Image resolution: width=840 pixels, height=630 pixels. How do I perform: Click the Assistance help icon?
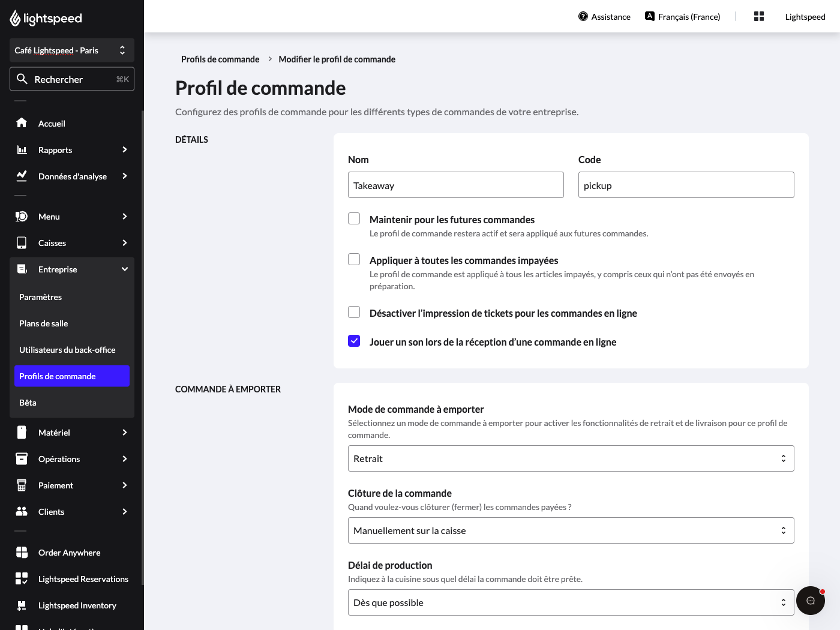[583, 16]
